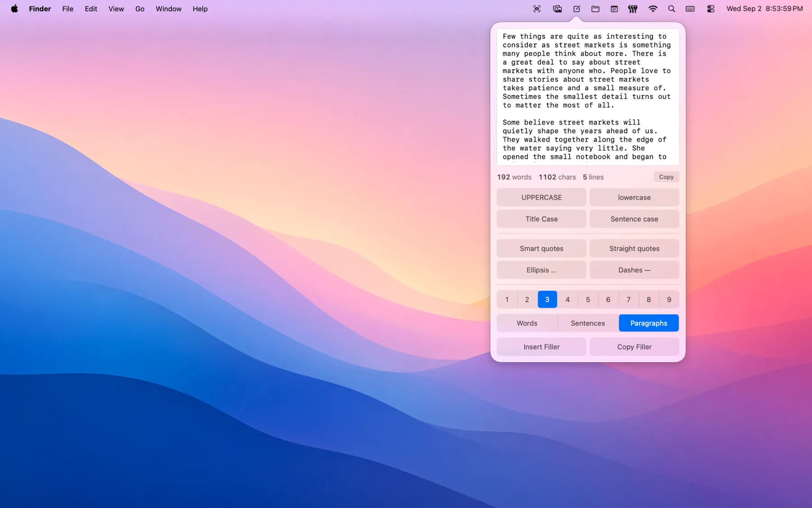The height and width of the screenshot is (508, 812).
Task: Open the Edit menu
Action: pyautogui.click(x=91, y=9)
